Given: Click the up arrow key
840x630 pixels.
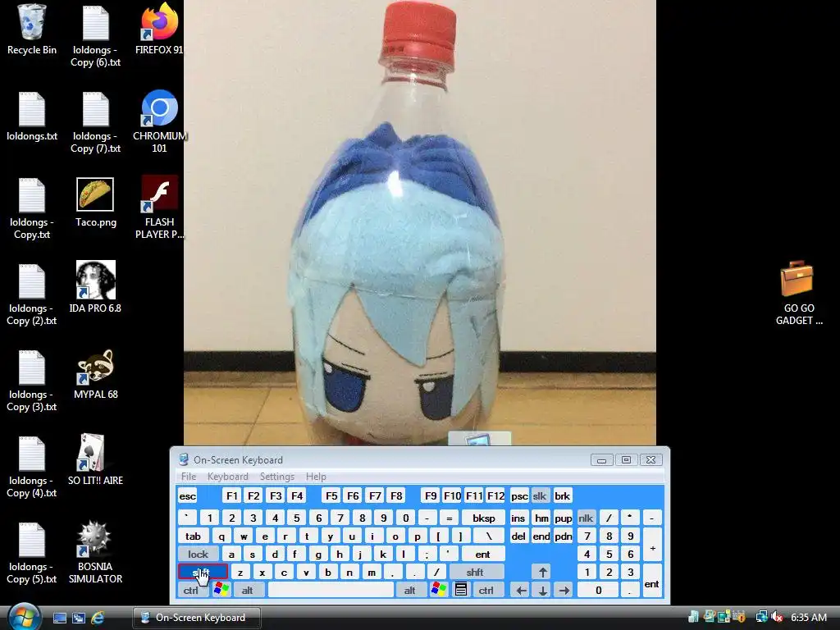Looking at the screenshot, I should [542, 572].
